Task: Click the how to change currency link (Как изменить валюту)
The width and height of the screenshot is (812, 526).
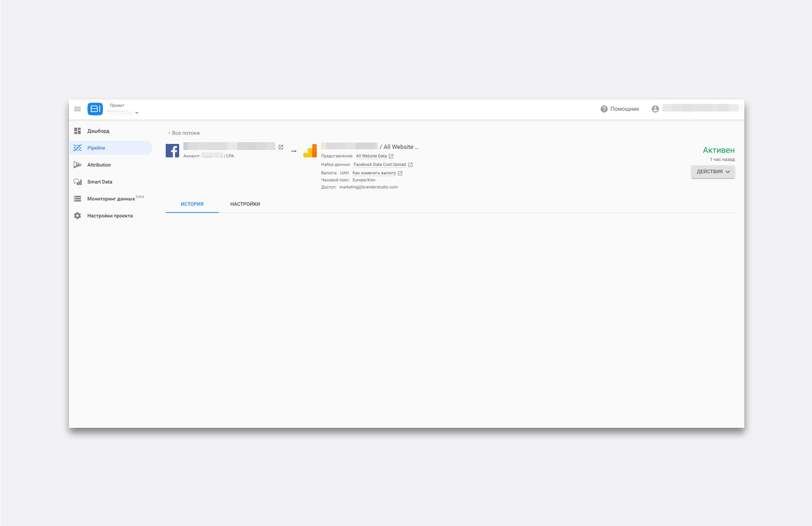Action: click(374, 173)
